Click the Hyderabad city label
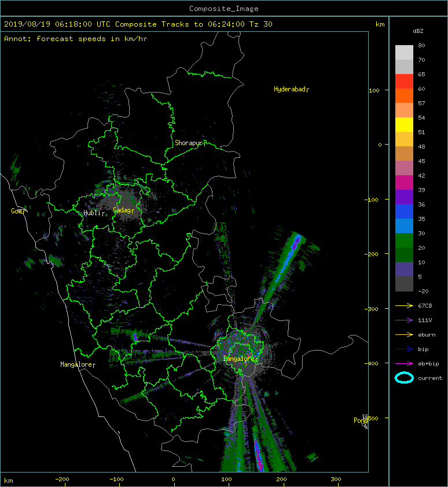Image resolution: width=448 pixels, height=487 pixels. click(x=291, y=90)
